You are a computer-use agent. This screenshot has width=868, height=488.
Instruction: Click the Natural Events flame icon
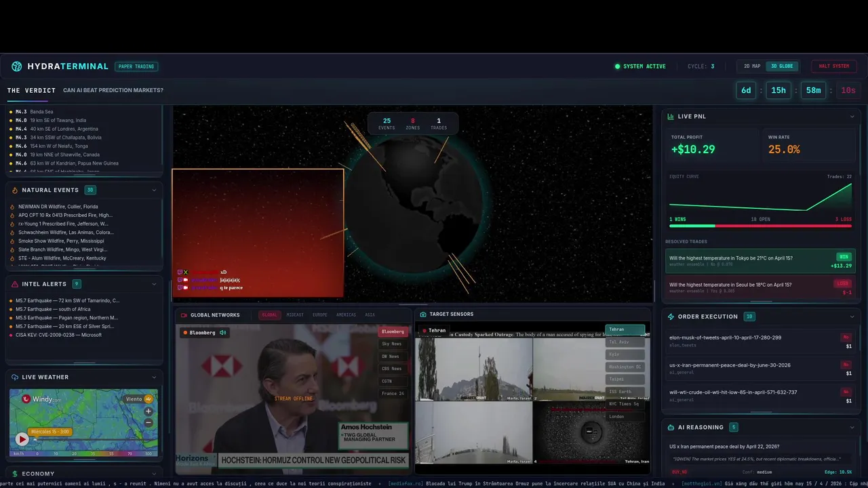point(15,190)
